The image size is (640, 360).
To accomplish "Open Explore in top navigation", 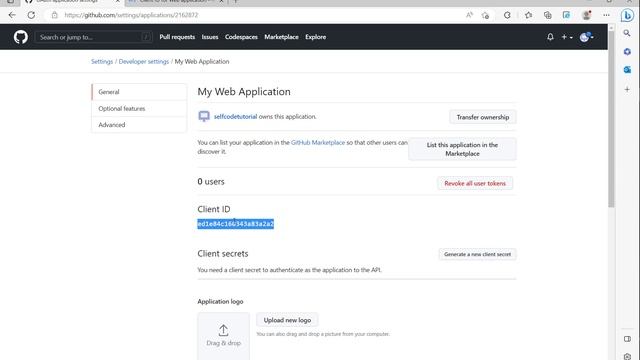I will click(316, 37).
